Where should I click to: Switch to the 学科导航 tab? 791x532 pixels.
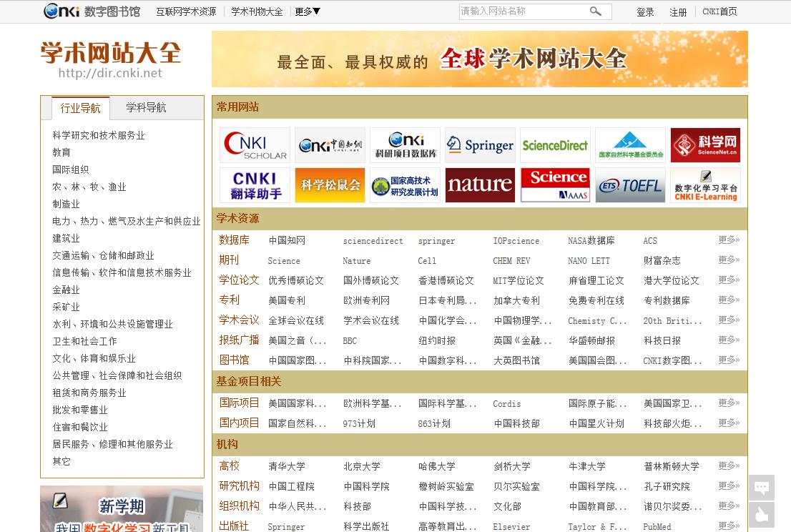click(x=145, y=107)
